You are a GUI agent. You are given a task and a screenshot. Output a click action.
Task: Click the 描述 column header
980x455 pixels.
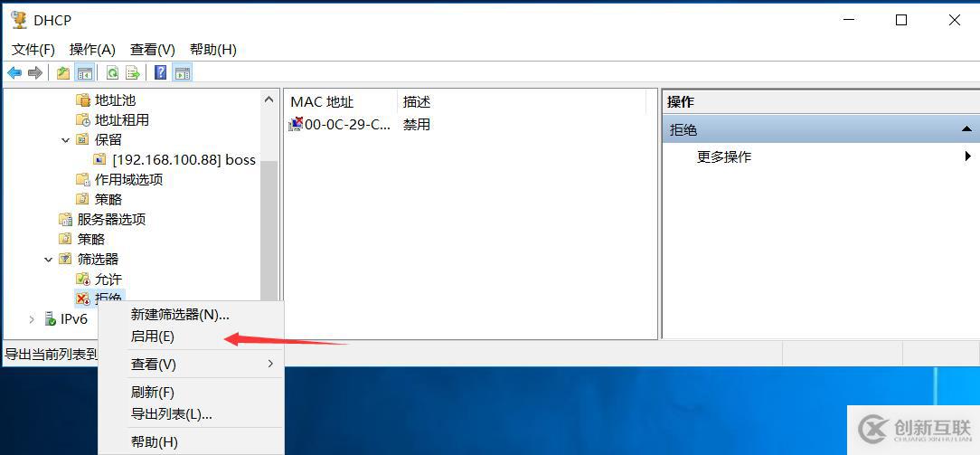[522, 102]
